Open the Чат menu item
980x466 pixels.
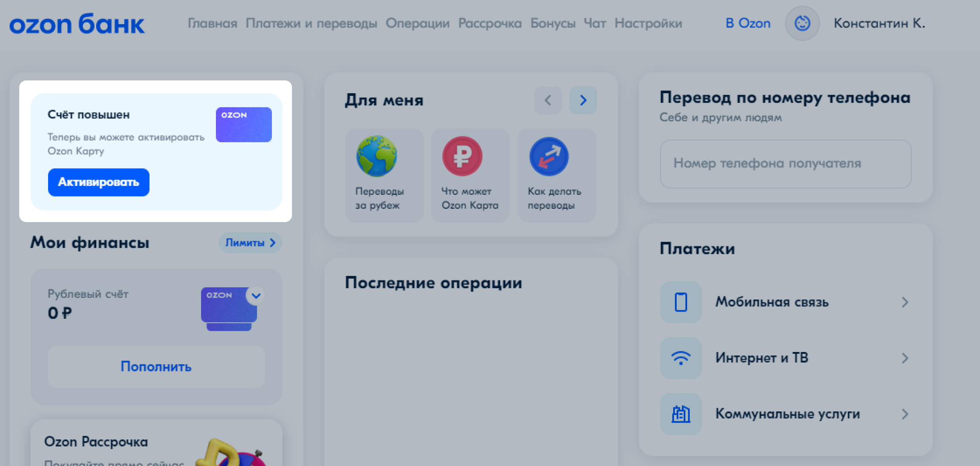[x=595, y=23]
